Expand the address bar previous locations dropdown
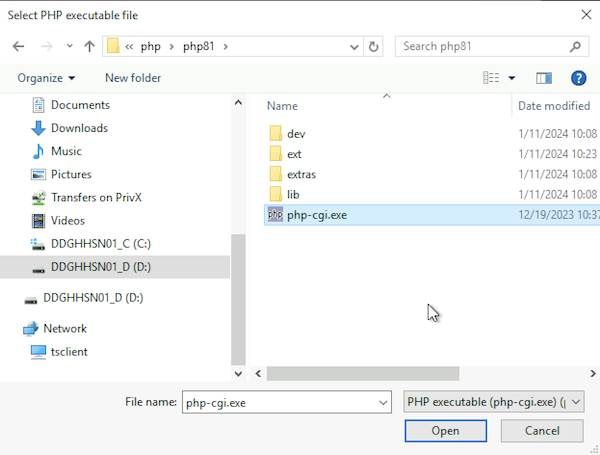The width and height of the screenshot is (600, 455). pos(354,46)
